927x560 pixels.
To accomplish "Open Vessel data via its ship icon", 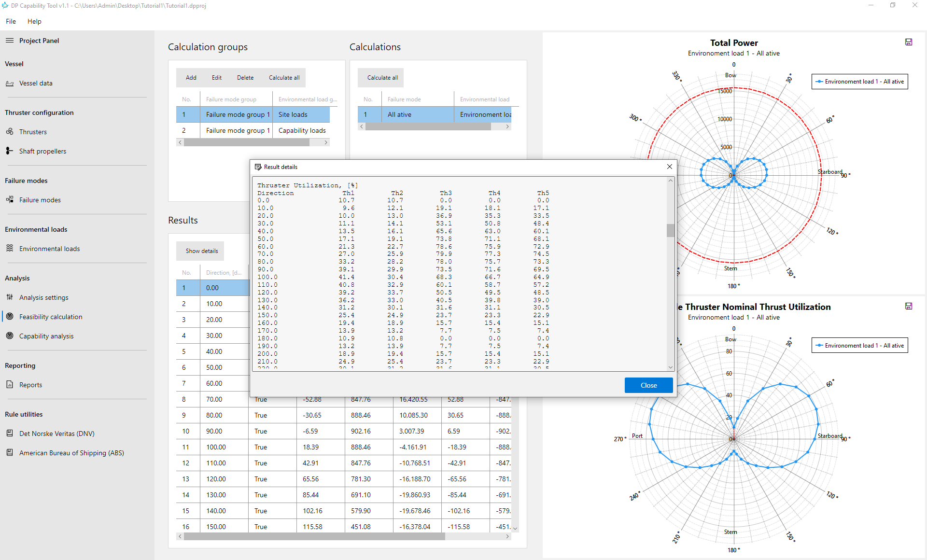I will 10,84.
